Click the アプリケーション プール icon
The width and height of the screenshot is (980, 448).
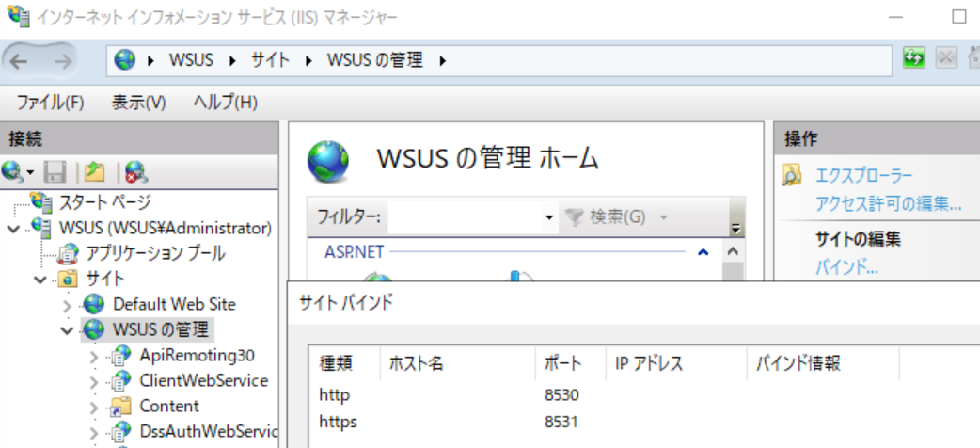[69, 253]
